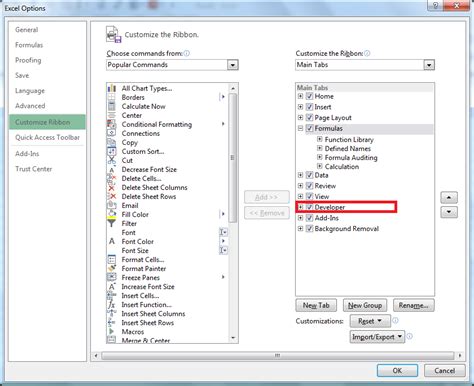Click the Macros play icon

(112, 331)
